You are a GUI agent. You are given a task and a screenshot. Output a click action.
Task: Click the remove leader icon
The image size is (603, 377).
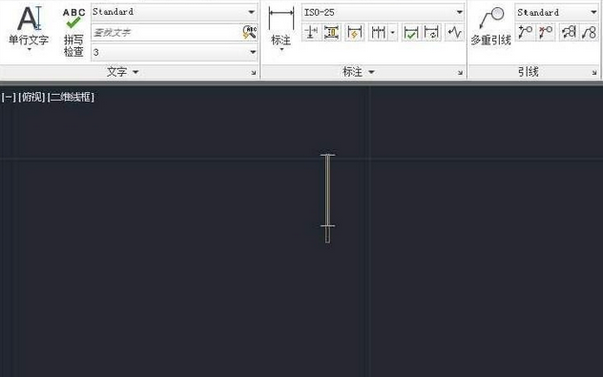tap(545, 32)
